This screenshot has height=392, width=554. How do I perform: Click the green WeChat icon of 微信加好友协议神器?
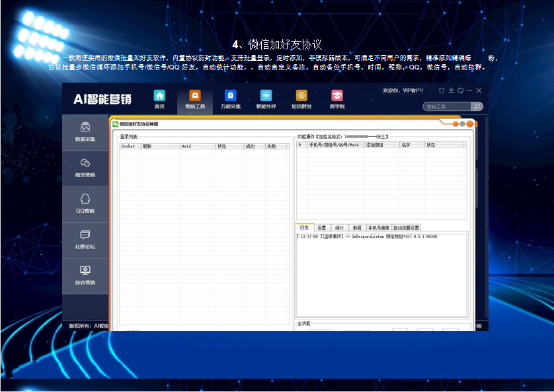[x=115, y=124]
